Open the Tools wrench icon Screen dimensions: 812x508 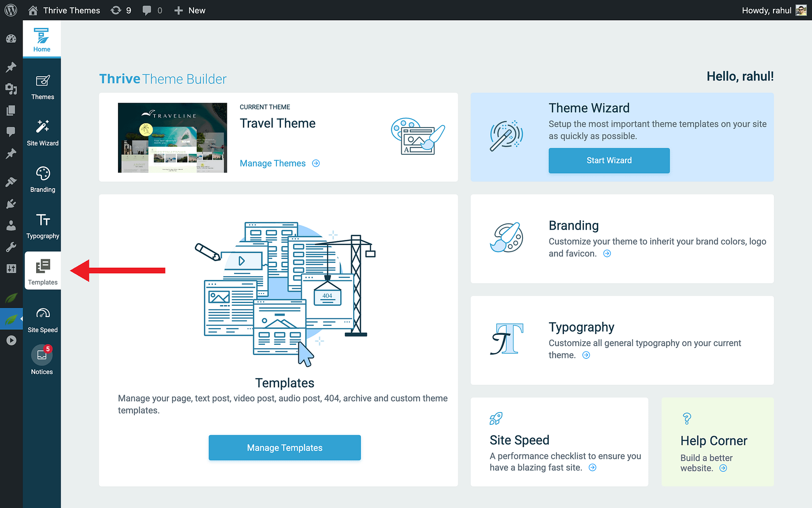click(11, 246)
